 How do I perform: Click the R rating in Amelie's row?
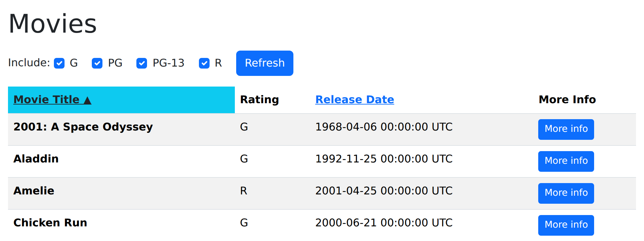(243, 191)
